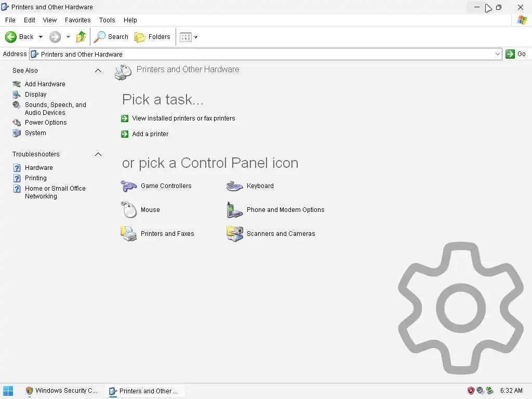Click the Printers and Other taskbar button

pos(145,391)
